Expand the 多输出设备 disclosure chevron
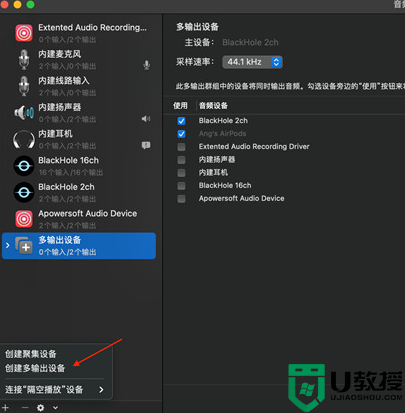The image size is (405, 413). pos(8,246)
